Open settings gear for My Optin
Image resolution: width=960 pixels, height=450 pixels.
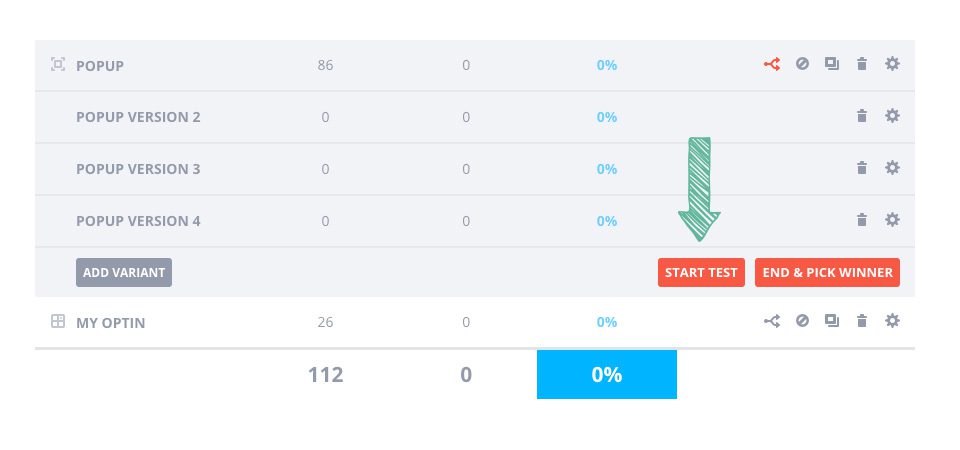click(x=892, y=322)
